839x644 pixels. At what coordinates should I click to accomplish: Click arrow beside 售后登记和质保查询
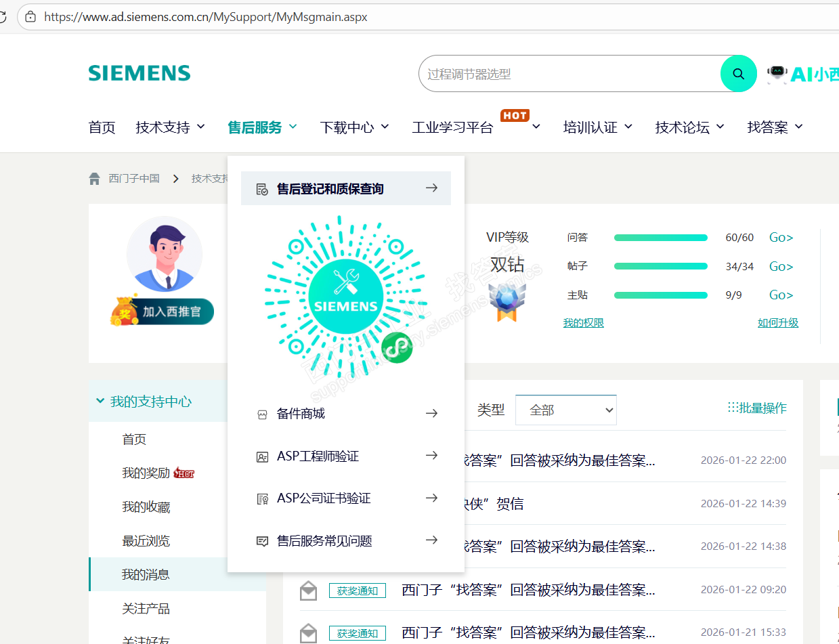431,188
